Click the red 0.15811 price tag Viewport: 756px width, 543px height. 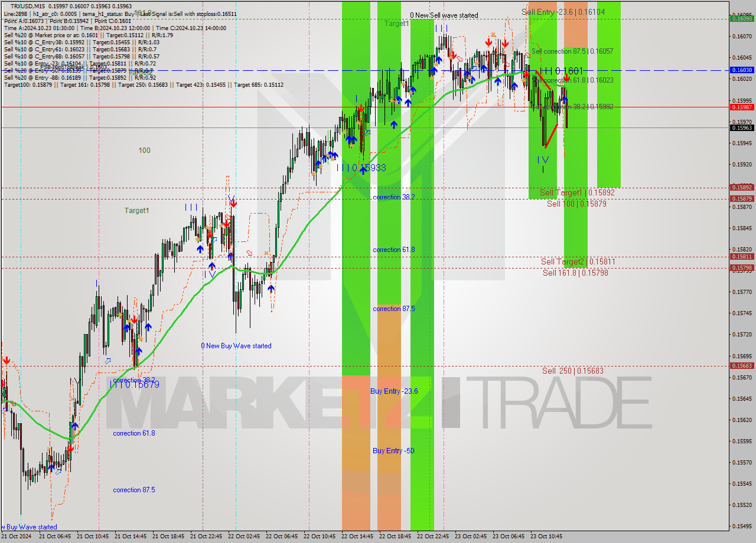pyautogui.click(x=742, y=257)
